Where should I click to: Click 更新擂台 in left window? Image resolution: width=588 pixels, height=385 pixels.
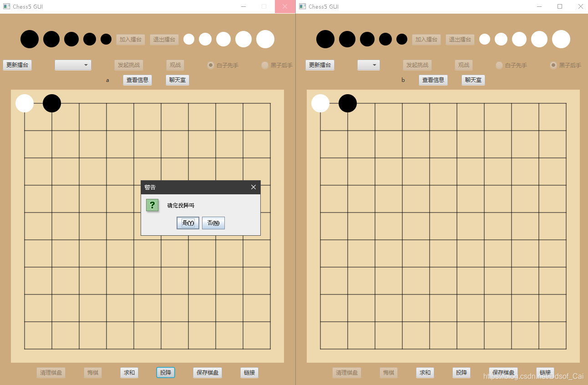pos(17,65)
